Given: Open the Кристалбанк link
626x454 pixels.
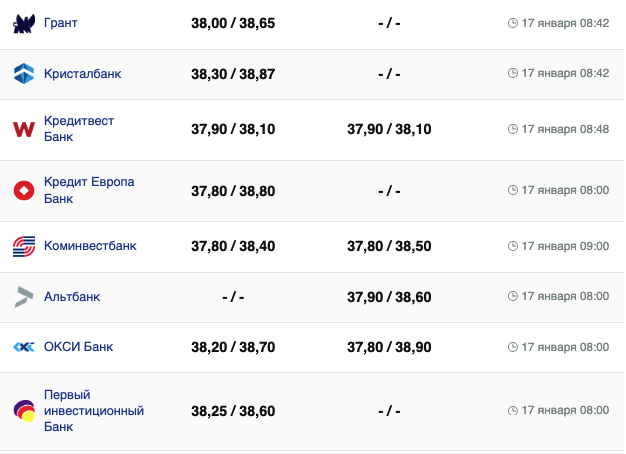Looking at the screenshot, I should click(x=83, y=73).
